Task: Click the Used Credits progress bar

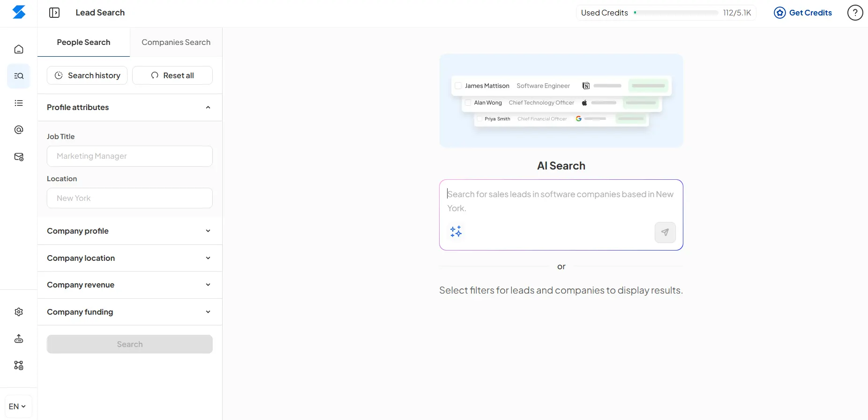Action: tap(676, 13)
